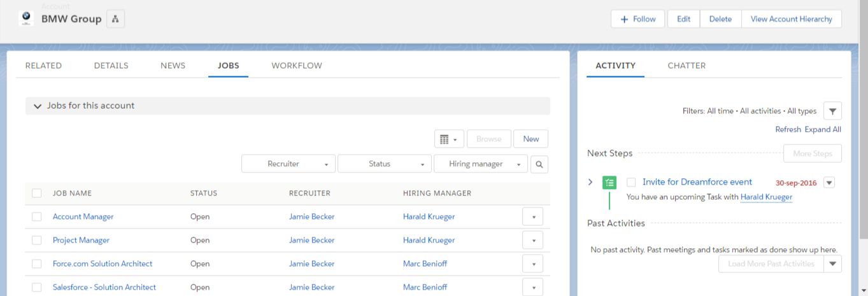
Task: Open the Status filter dropdown
Action: click(385, 164)
